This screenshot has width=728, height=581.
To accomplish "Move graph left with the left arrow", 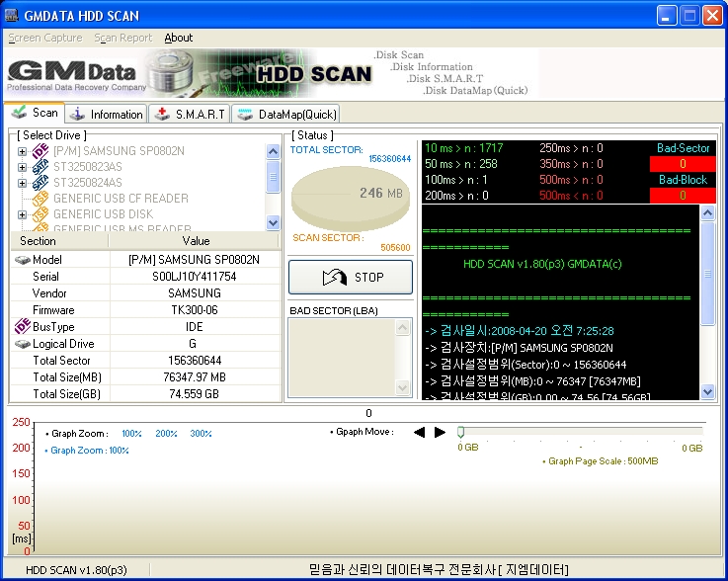I will click(x=419, y=433).
